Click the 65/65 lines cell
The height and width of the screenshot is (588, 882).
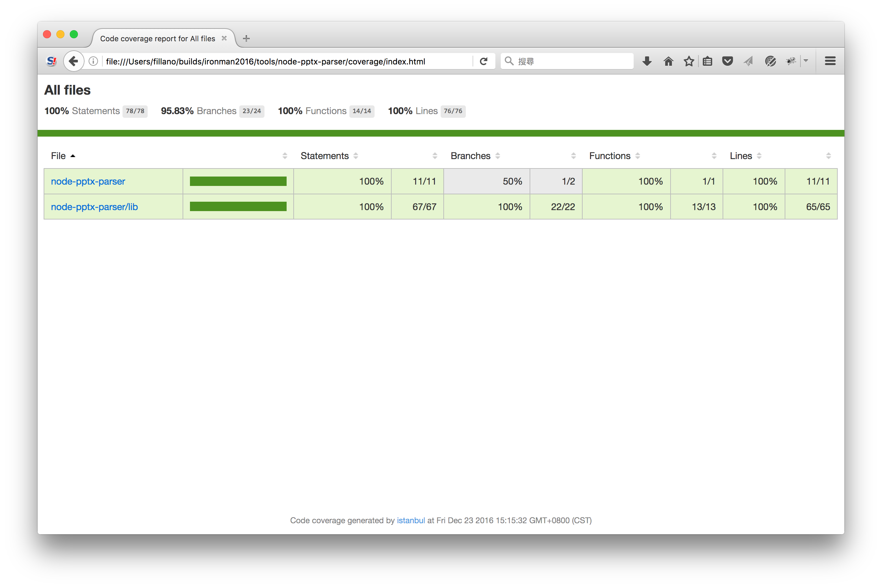(811, 207)
